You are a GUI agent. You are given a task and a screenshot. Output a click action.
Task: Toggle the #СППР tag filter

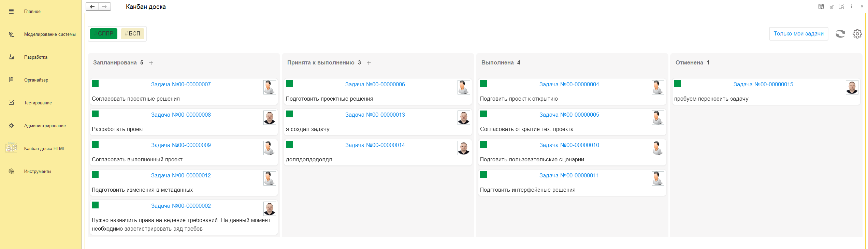(104, 34)
